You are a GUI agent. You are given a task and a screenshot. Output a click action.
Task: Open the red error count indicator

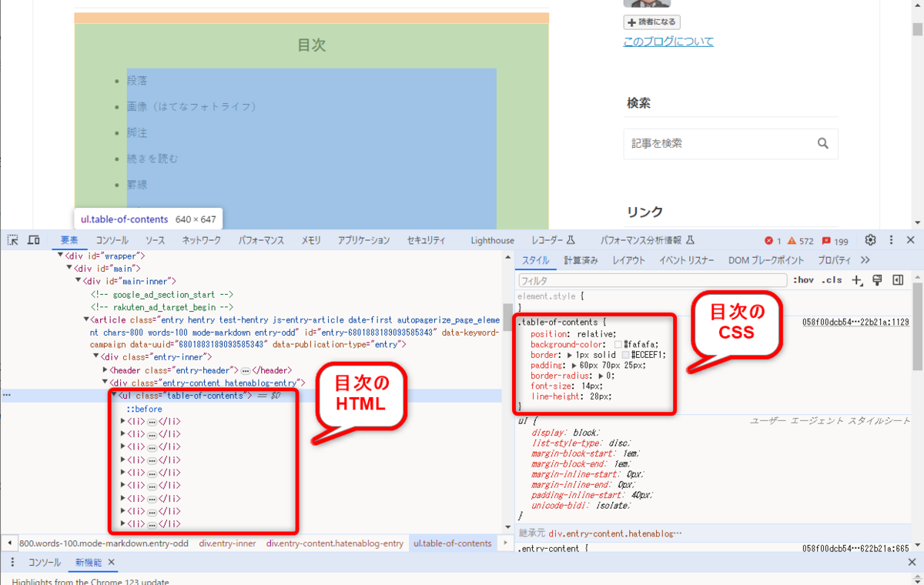(x=772, y=241)
